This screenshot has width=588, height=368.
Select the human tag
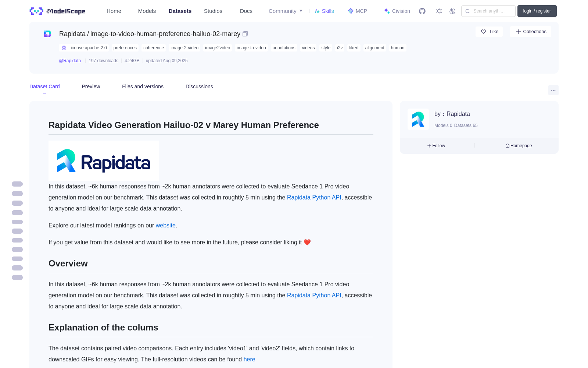coord(398,48)
